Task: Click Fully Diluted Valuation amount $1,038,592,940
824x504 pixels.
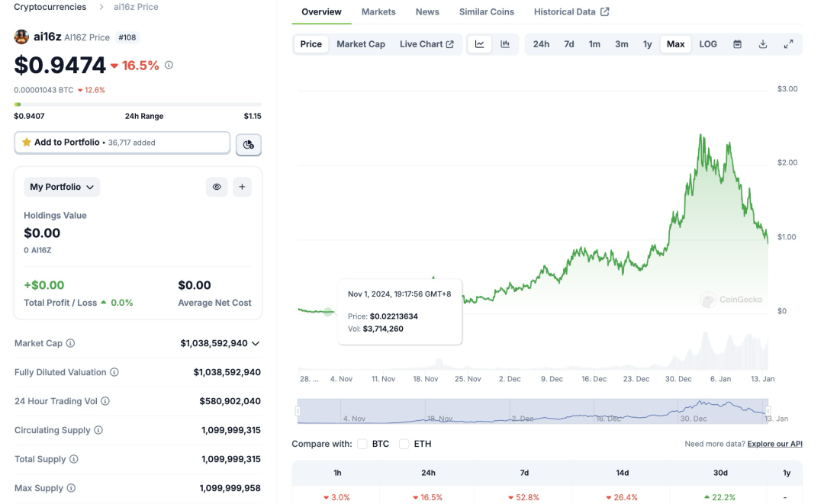Action: [227, 372]
